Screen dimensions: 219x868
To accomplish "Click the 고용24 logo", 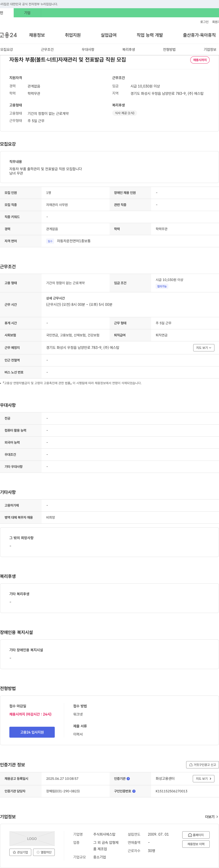I will coord(8,35).
